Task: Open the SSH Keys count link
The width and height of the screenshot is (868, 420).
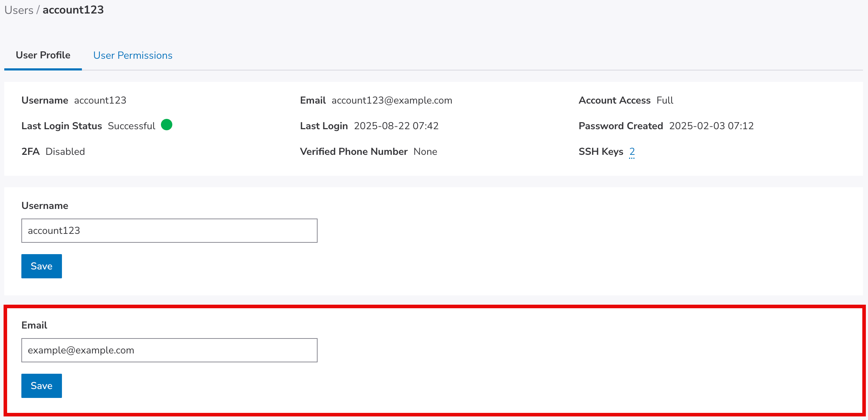Action: pos(632,152)
